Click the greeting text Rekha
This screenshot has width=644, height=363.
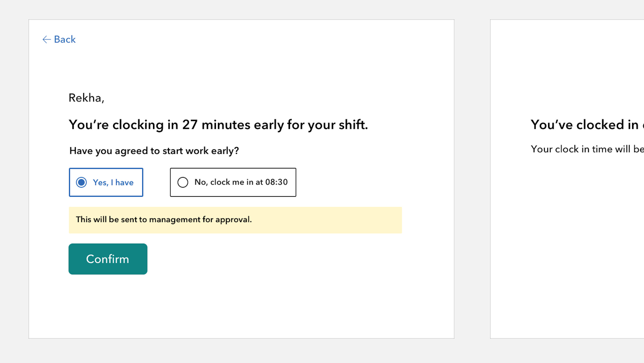coord(86,98)
